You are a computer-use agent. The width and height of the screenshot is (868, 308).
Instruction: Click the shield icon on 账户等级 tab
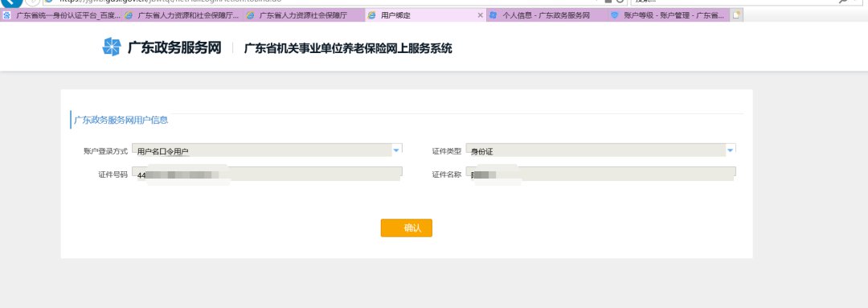point(615,15)
